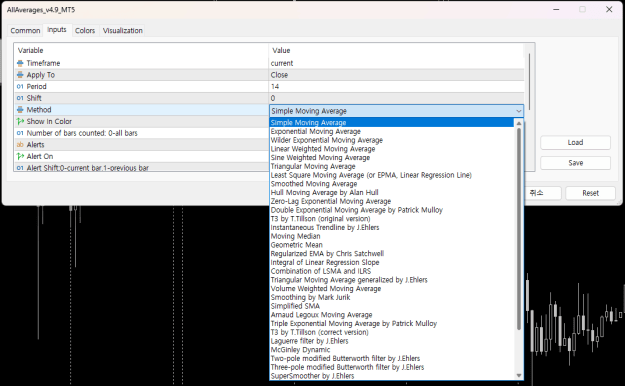Click the Apply To variable icon
Viewport: 625px width, 386px height.
pyautogui.click(x=20, y=75)
